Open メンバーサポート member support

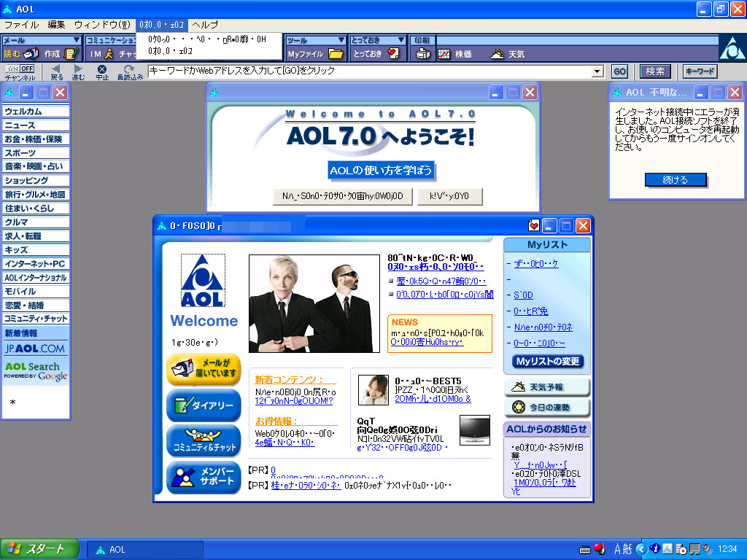[204, 477]
